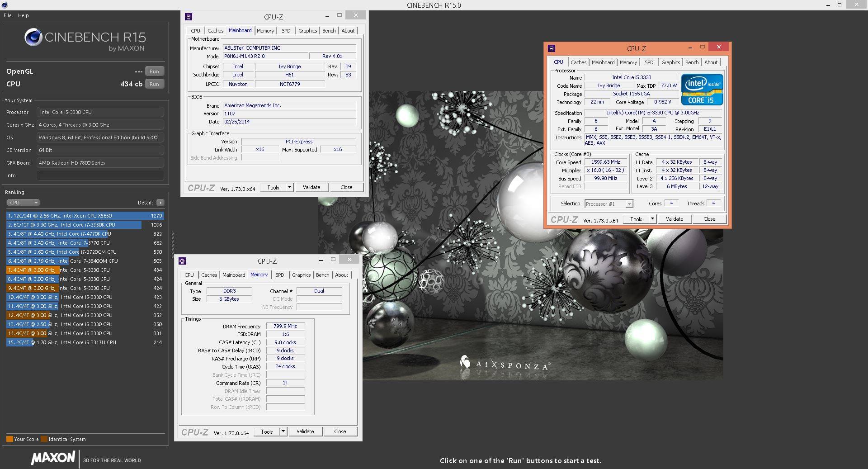The width and height of the screenshot is (868, 469).
Task: Run the CPU benchmark
Action: (x=155, y=84)
